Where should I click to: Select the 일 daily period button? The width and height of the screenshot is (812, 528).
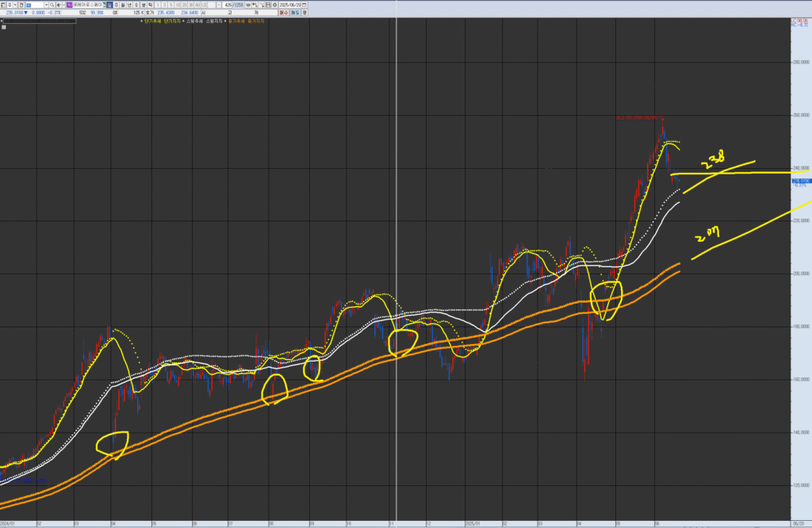pyautogui.click(x=109, y=5)
